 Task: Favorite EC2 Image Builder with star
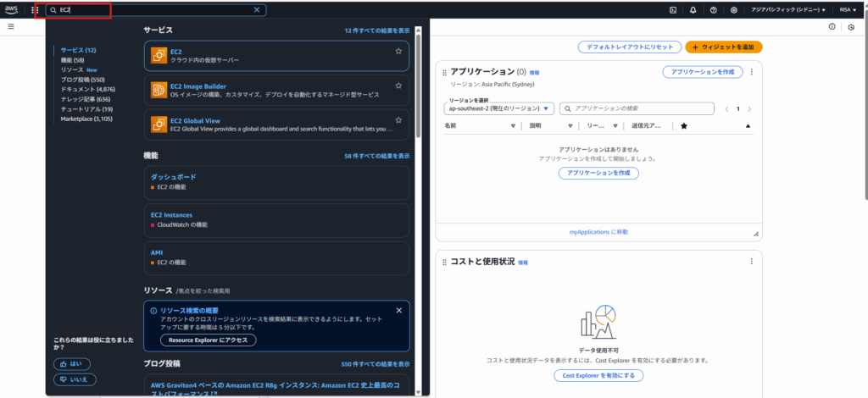point(398,86)
